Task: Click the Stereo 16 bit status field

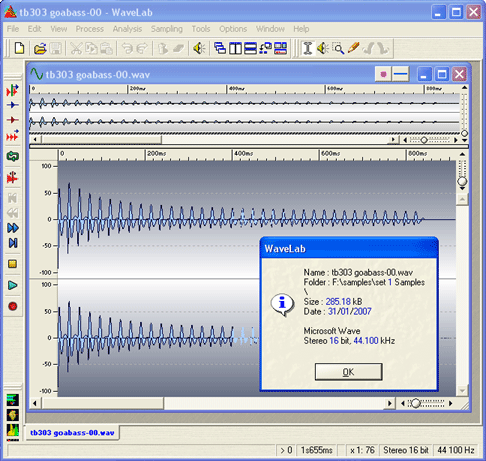Action: tap(406, 450)
